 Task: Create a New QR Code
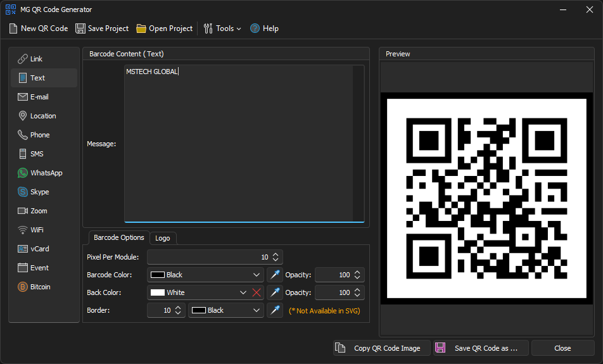tap(39, 28)
